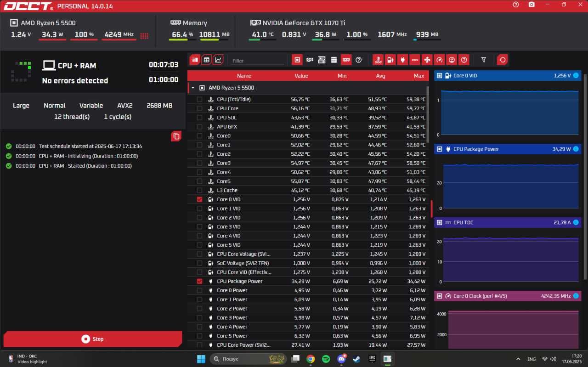This screenshot has width=588, height=367.
Task: Toggle the motherboard hardware filter icon
Action: coord(322,60)
